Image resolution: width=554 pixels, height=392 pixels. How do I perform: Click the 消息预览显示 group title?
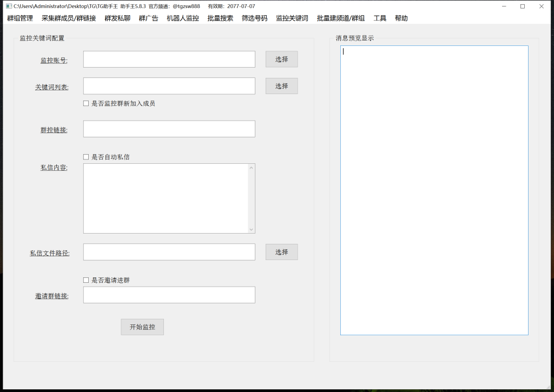coord(355,38)
